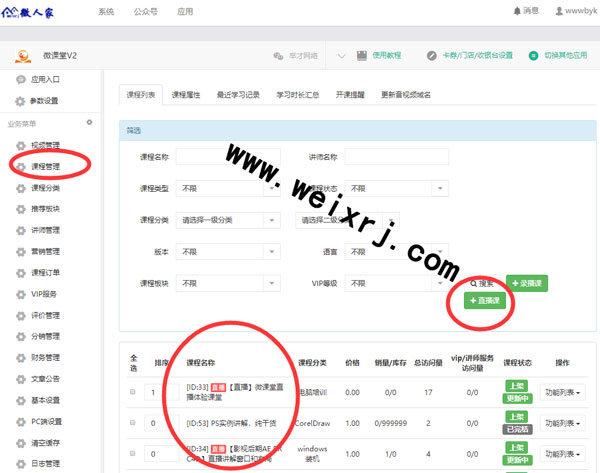Switch to the 最近学习记录 tab
This screenshot has width=600, height=473.
(x=238, y=95)
